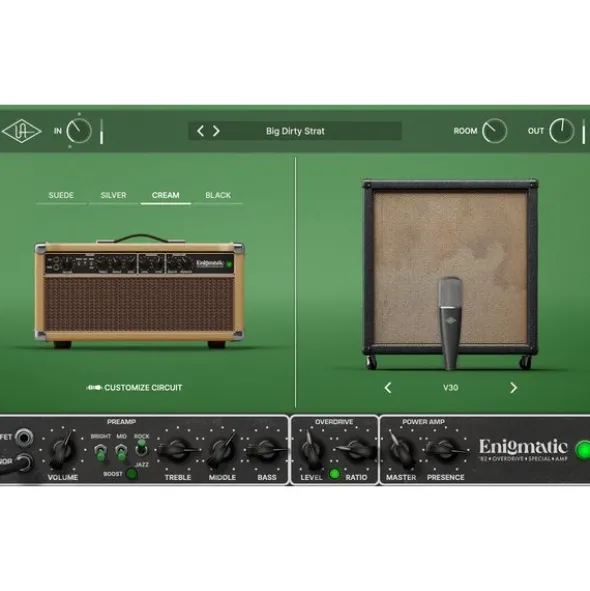590x591 pixels.
Task: Turn the overdrive RATIO knob
Action: click(x=356, y=449)
